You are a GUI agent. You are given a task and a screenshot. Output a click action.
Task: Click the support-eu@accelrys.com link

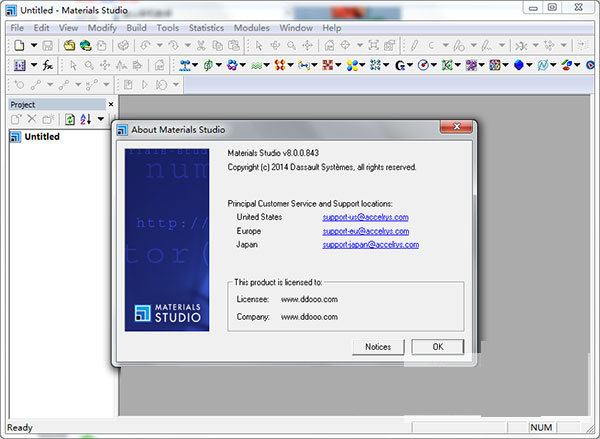pyautogui.click(x=366, y=231)
